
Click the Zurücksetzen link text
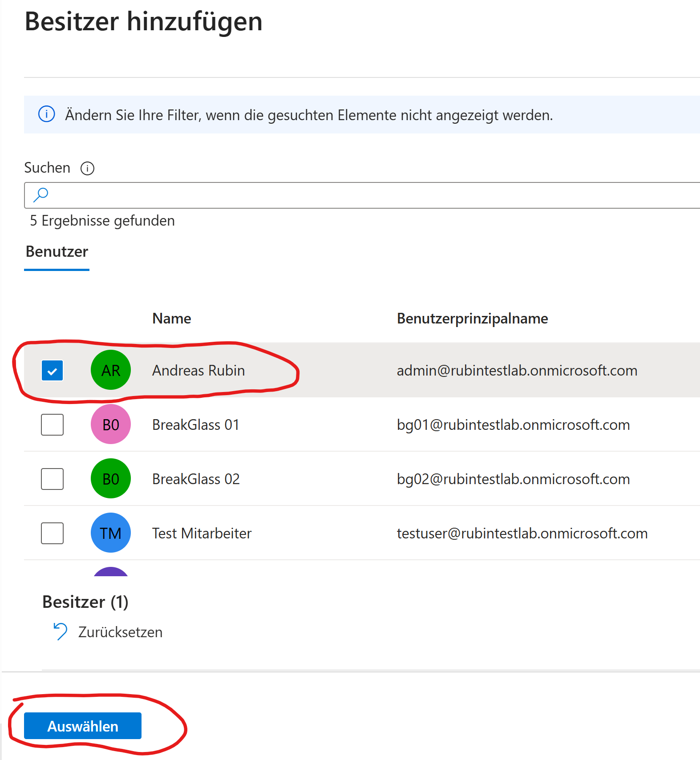point(120,632)
